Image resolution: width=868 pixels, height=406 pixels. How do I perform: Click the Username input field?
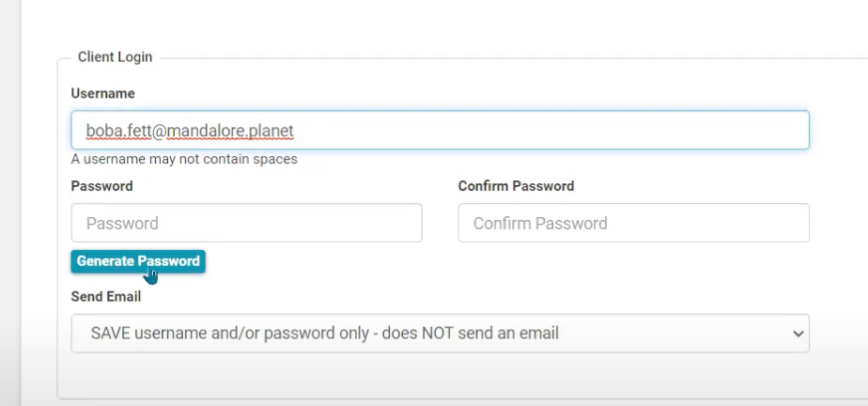pyautogui.click(x=440, y=130)
